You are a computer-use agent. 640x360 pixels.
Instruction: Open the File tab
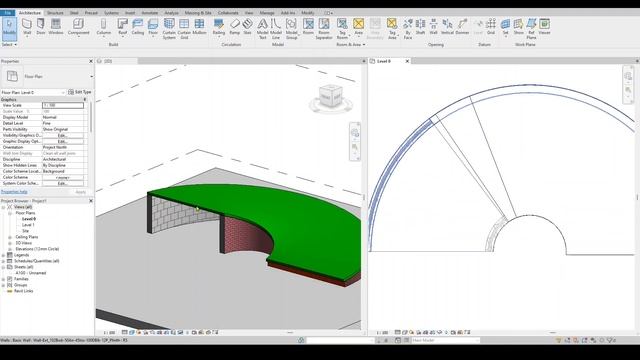7,13
